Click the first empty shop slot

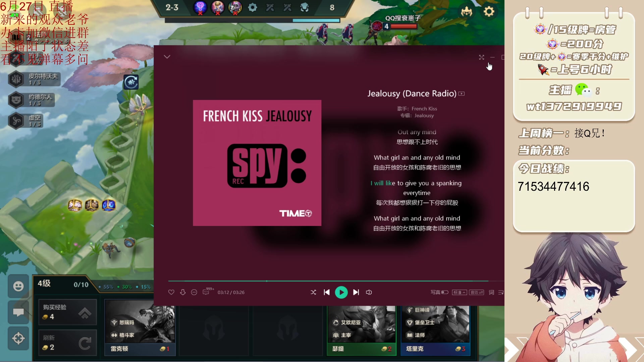point(214,330)
